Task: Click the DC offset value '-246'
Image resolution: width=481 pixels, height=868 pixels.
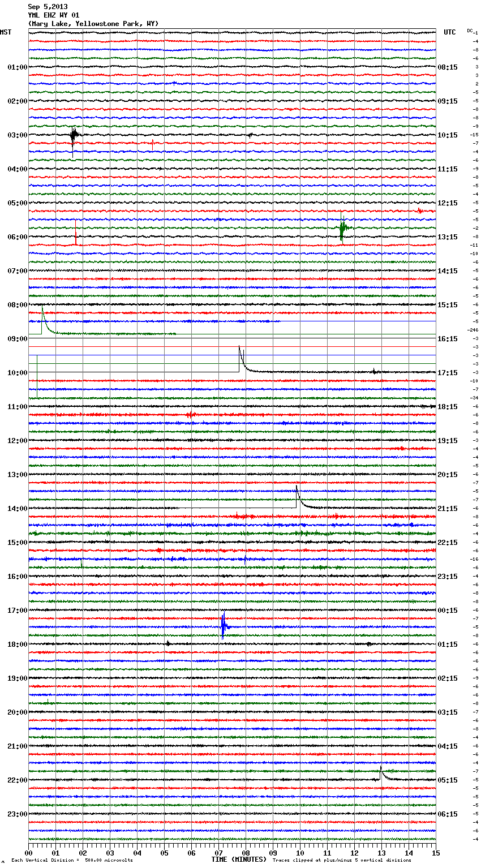Action: click(473, 330)
